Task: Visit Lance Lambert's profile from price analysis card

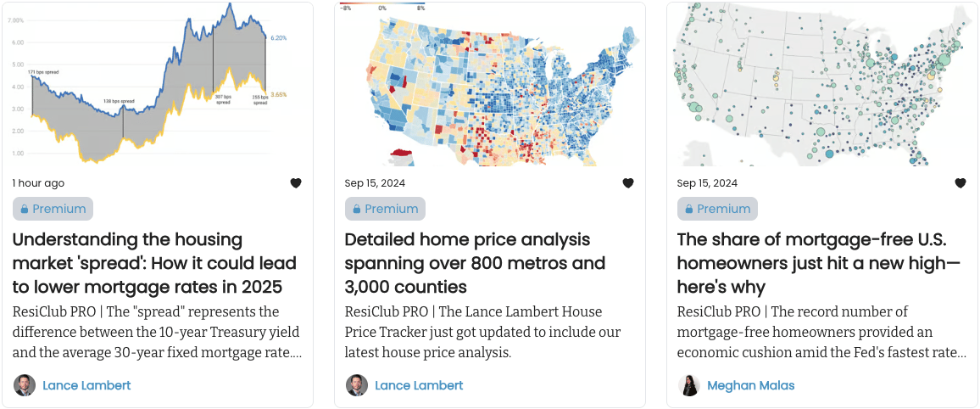Action: tap(419, 385)
